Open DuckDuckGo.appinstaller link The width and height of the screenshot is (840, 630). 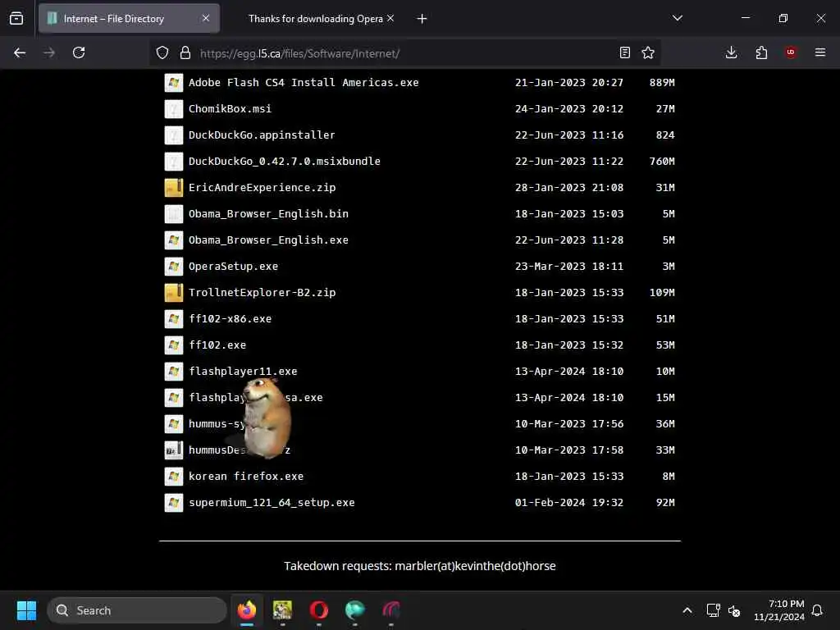click(x=262, y=135)
